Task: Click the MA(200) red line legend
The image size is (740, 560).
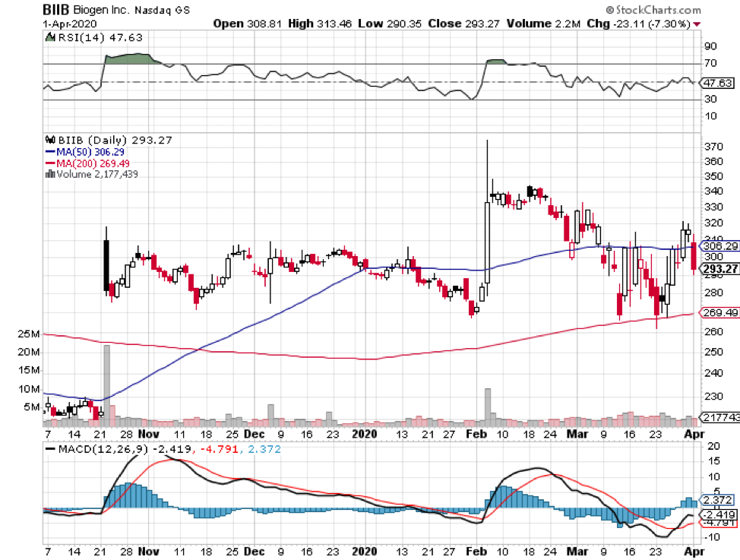Action: point(50,163)
